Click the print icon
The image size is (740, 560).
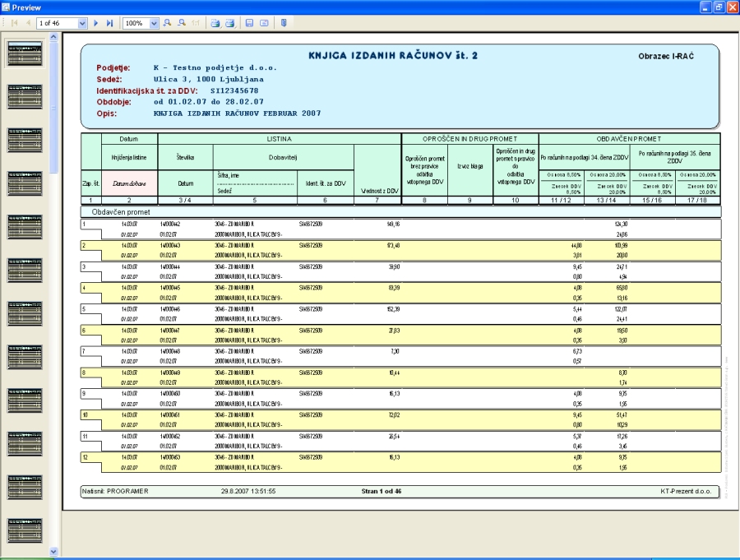(x=215, y=23)
